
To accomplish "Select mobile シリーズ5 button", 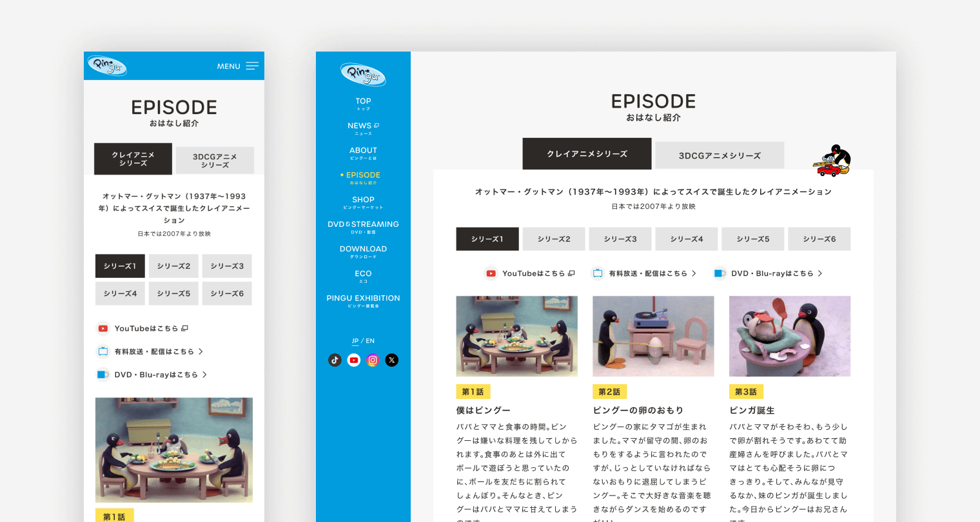I will [x=173, y=293].
